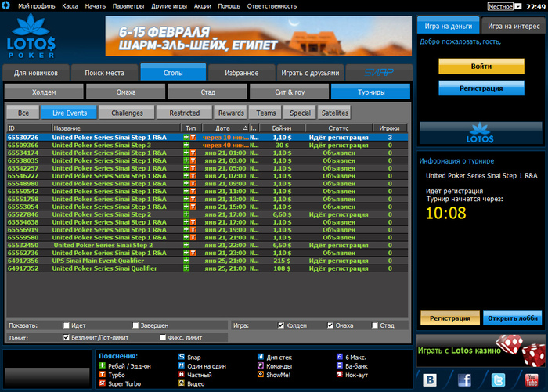This screenshot has width=548, height=392.
Task: Select the Challenges filter tab
Action: coord(127,113)
